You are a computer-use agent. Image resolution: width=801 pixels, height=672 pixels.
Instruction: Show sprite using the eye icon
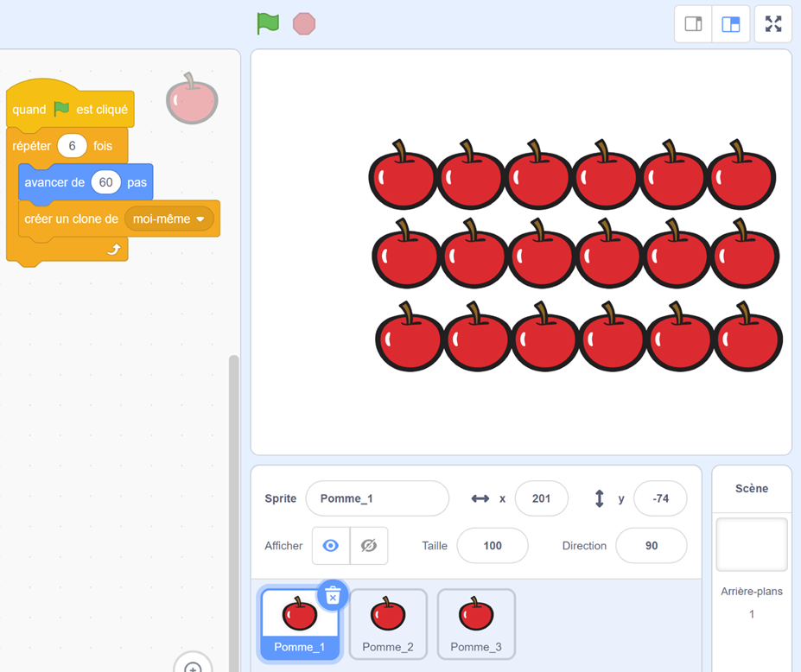[x=330, y=546]
